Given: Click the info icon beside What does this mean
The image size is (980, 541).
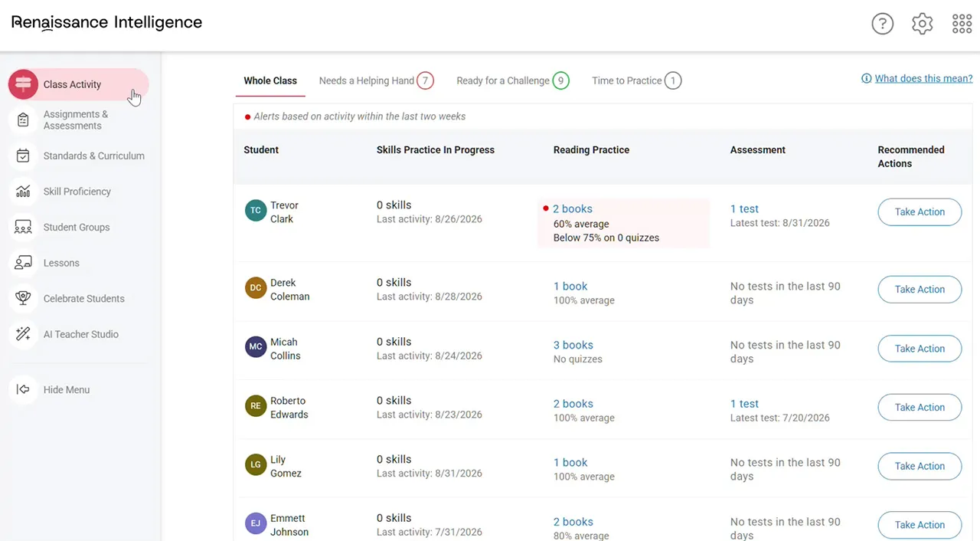Looking at the screenshot, I should [867, 78].
